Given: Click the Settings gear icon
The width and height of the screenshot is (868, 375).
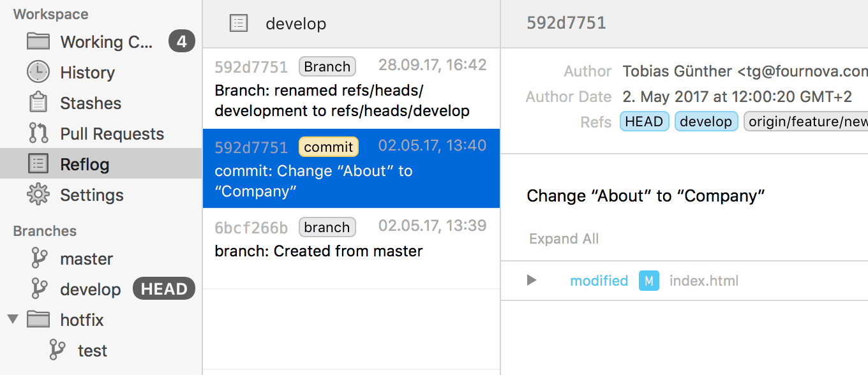Looking at the screenshot, I should (x=38, y=195).
